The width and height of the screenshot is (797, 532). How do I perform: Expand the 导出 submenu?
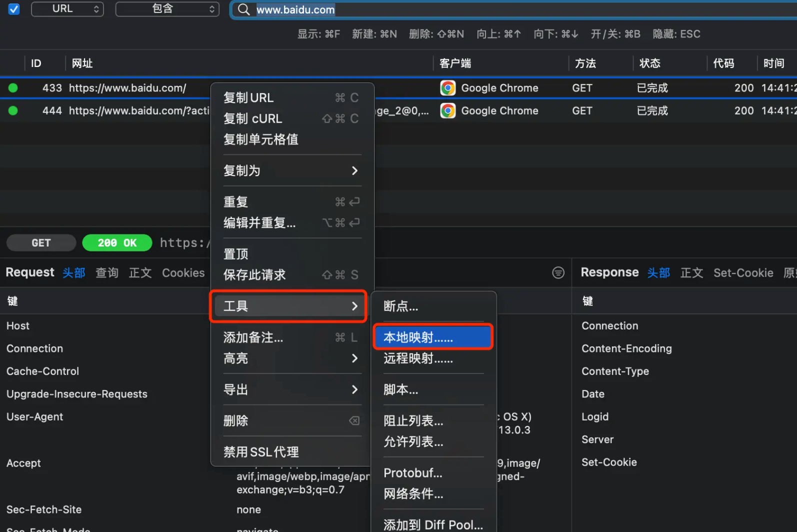coord(292,389)
